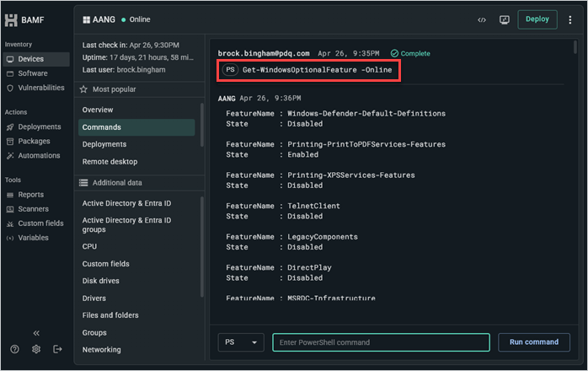Click the remote desktop monitor icon
Image resolution: width=588 pixels, height=371 pixels.
coord(505,20)
